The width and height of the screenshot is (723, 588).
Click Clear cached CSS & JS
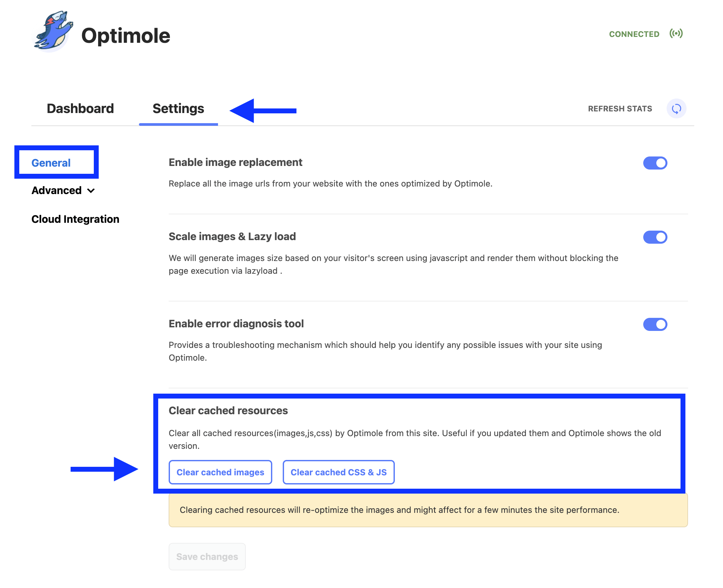[x=338, y=472]
